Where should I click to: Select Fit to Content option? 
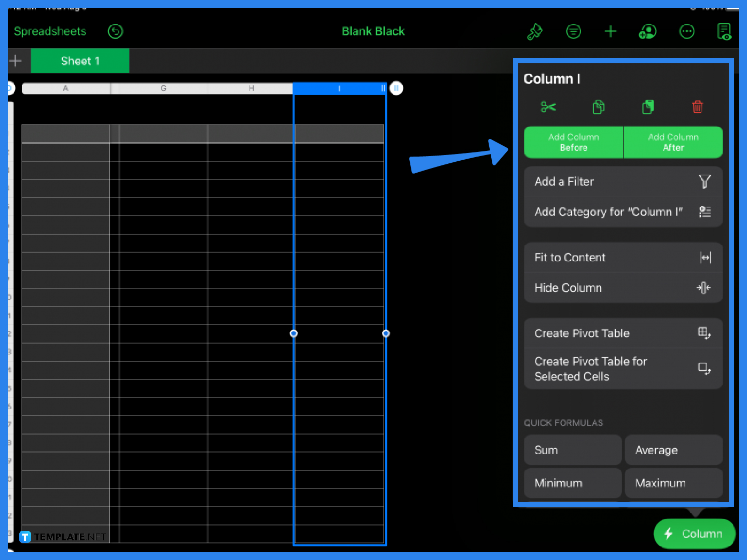[x=623, y=258]
